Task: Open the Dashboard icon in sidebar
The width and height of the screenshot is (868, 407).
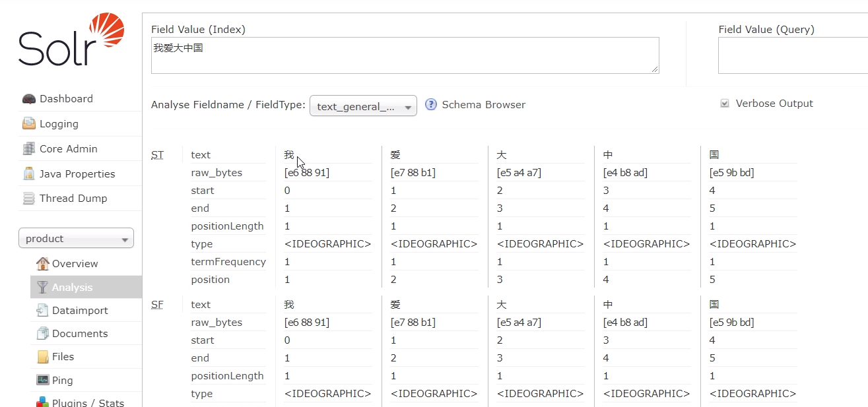Action: click(x=29, y=99)
